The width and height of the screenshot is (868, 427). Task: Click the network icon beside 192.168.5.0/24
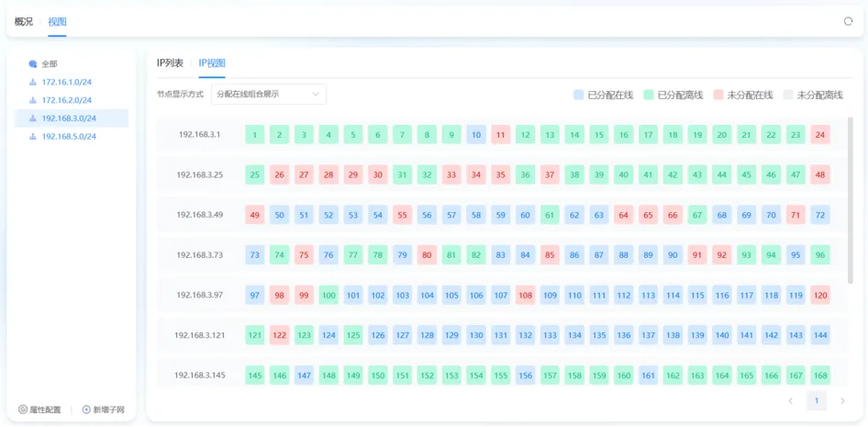point(33,137)
